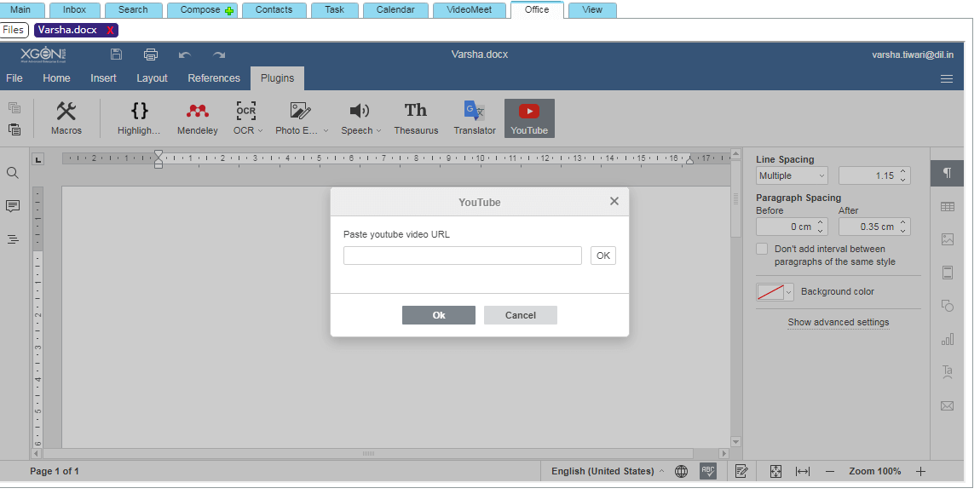Click Show advanced settings link

(839, 322)
